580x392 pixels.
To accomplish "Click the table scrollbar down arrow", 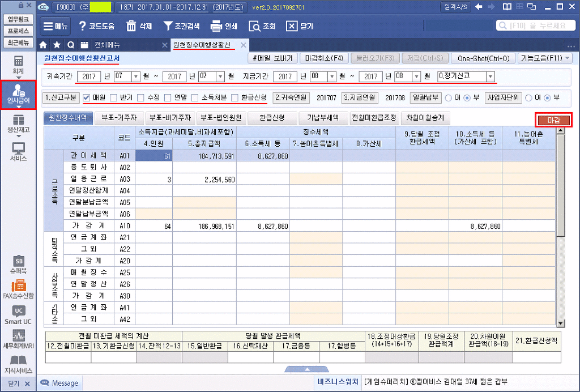I will pos(561,323).
